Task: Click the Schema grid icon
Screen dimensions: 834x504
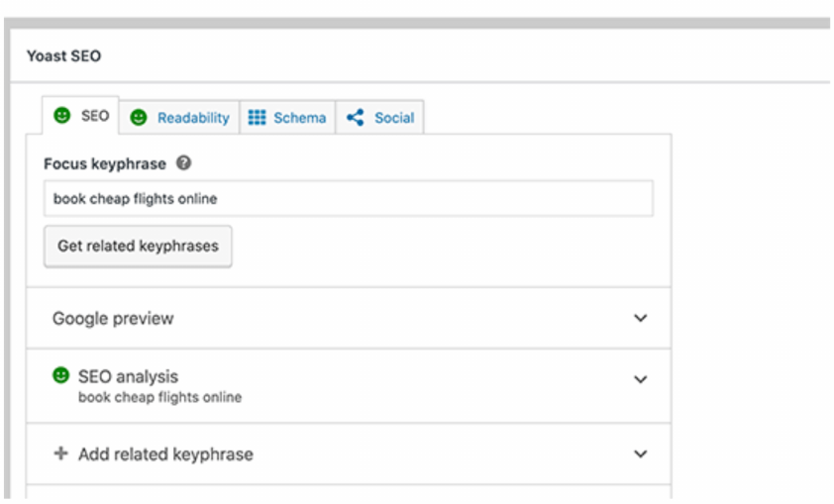Action: point(257,118)
